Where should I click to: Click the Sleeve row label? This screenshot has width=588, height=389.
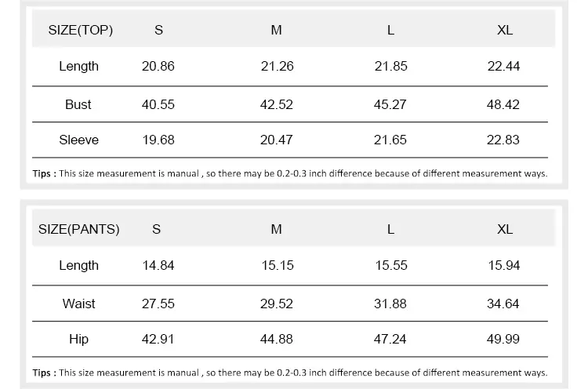[x=78, y=140]
